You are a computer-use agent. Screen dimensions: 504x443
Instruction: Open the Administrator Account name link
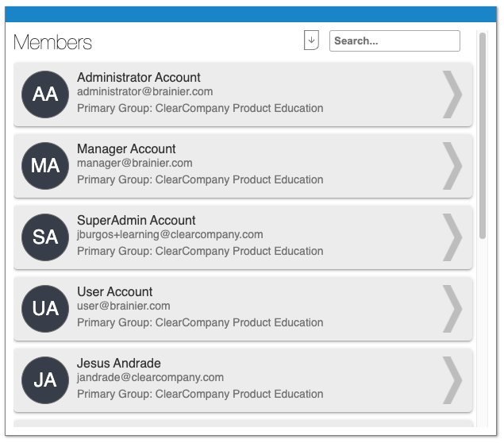coord(139,78)
